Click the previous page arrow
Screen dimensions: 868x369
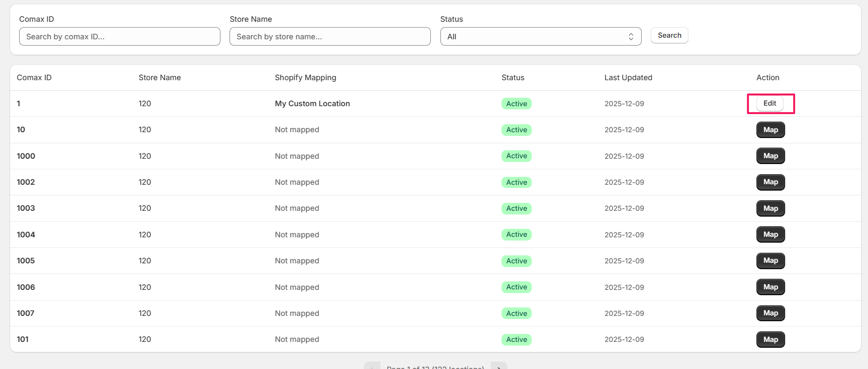[x=372, y=366]
